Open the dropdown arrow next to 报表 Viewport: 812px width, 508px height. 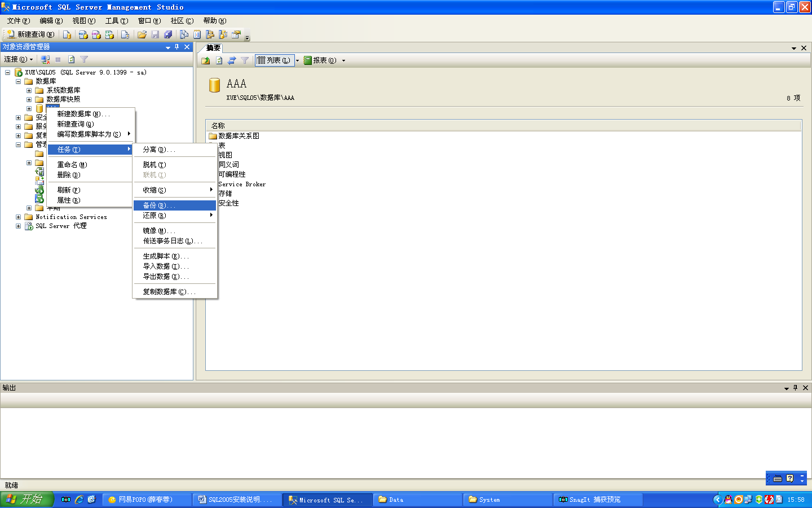pos(343,60)
